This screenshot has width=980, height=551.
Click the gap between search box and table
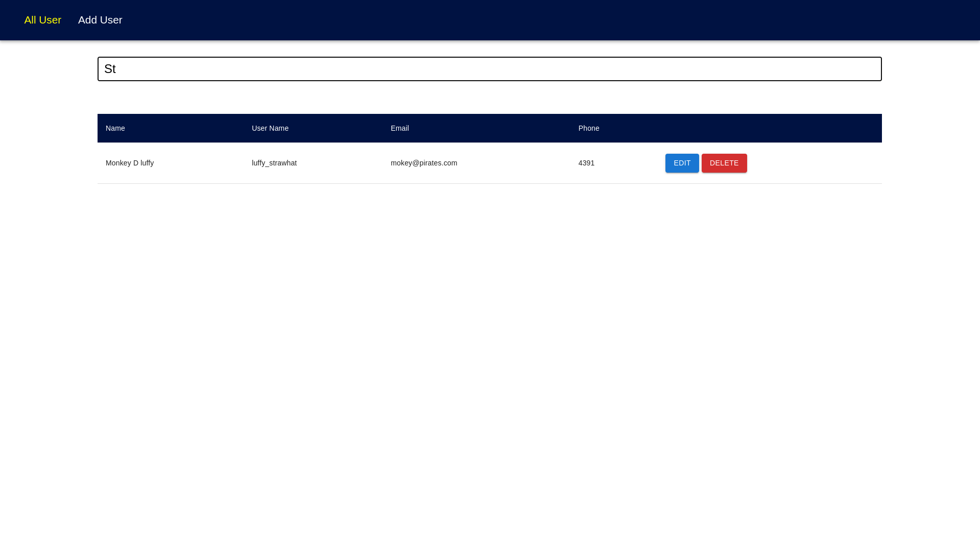point(489,98)
